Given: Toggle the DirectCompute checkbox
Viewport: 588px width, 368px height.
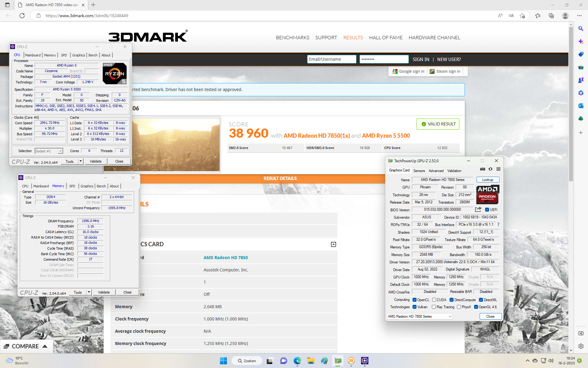Looking at the screenshot, I should pyautogui.click(x=451, y=300).
